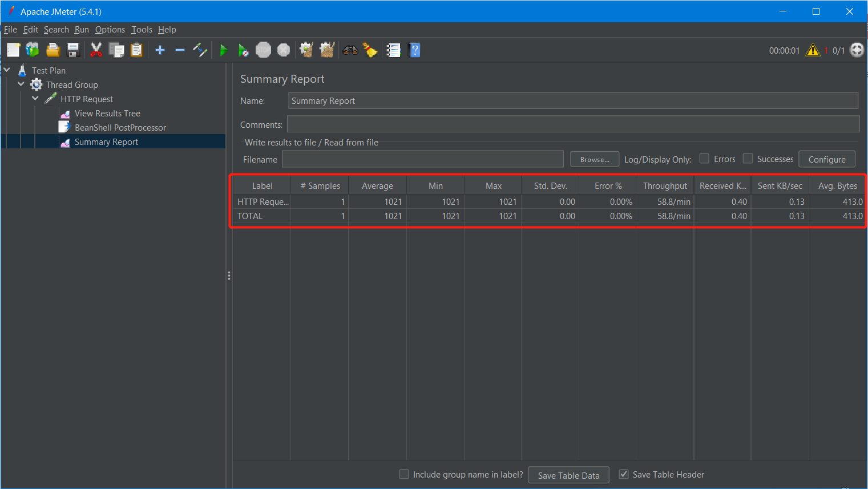Start the test with green play icon
Viewport: 868px width, 489px height.
(224, 50)
